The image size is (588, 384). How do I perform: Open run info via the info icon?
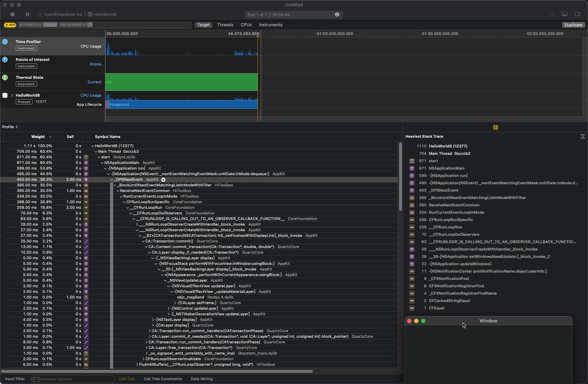pos(337,14)
